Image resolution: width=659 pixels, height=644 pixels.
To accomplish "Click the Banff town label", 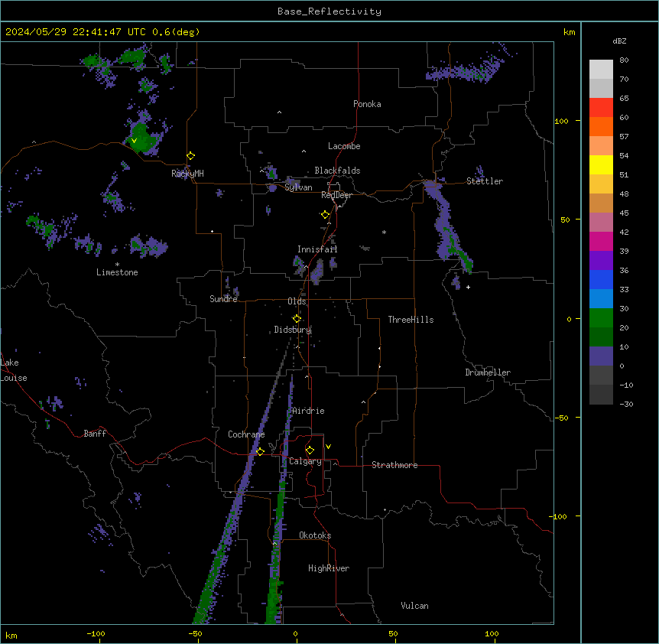I will click(95, 434).
